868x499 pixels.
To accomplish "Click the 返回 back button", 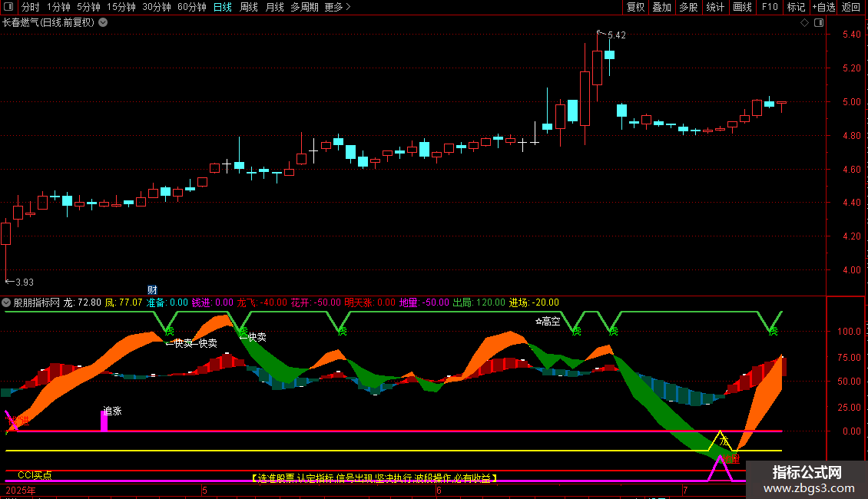I will coord(851,7).
